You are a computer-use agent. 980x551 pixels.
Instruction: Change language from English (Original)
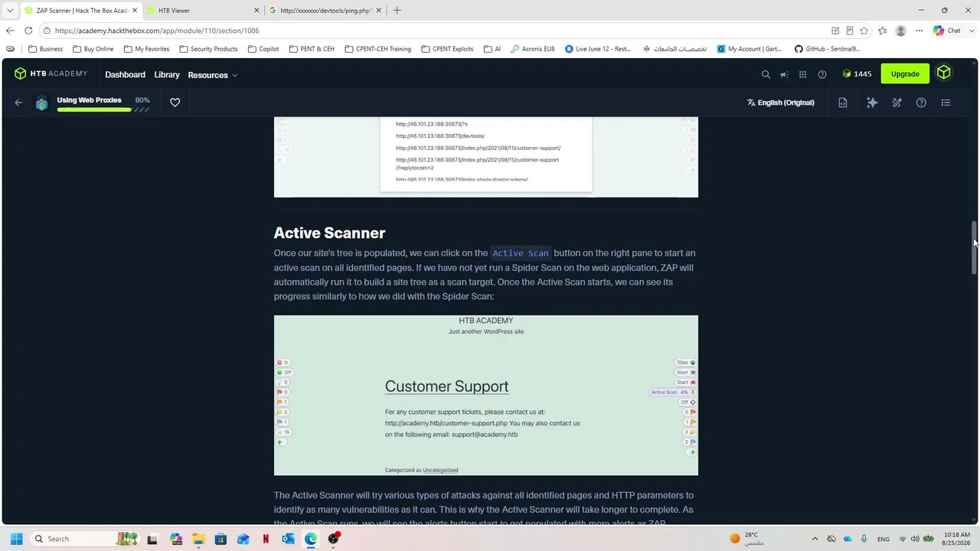coord(780,103)
